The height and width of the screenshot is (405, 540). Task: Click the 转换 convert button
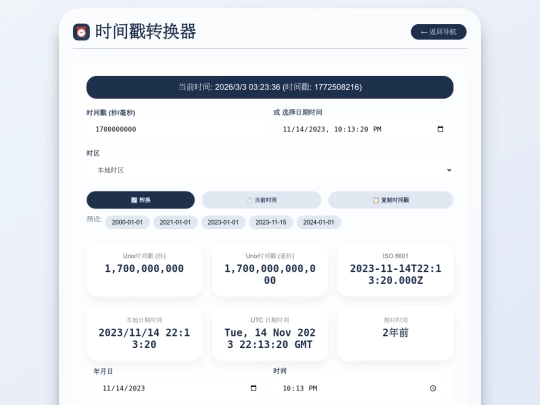[141, 200]
